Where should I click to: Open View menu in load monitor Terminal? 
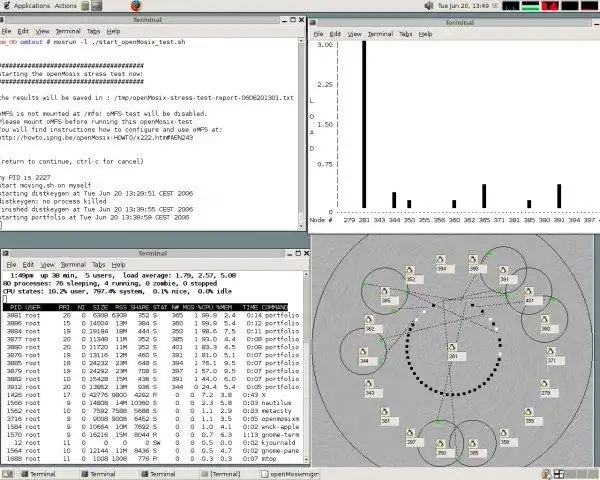click(354, 34)
